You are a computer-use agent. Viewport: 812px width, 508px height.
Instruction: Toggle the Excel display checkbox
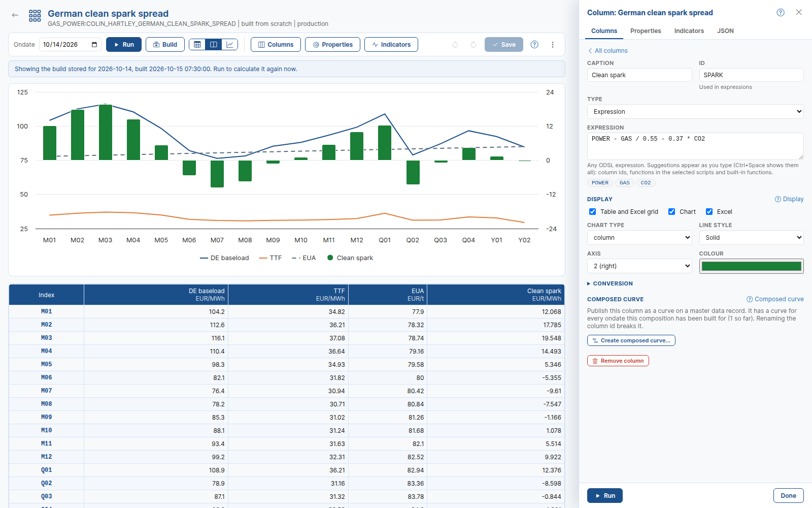coord(709,212)
